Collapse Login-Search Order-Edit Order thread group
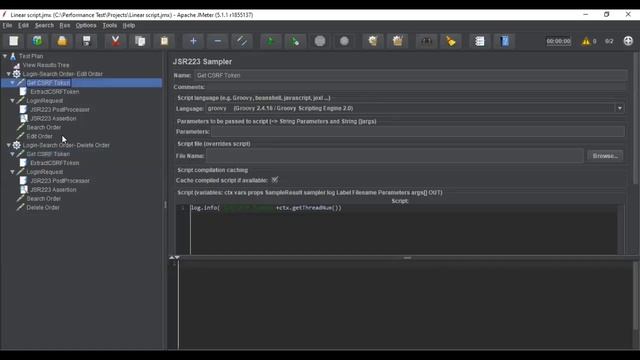 [x=9, y=74]
